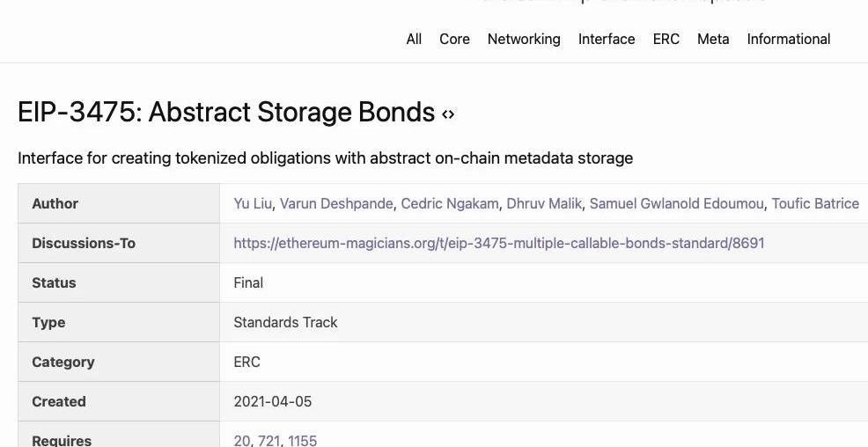Go to required EIP 1155
Viewport: 868px width, 447px height.
(302, 440)
